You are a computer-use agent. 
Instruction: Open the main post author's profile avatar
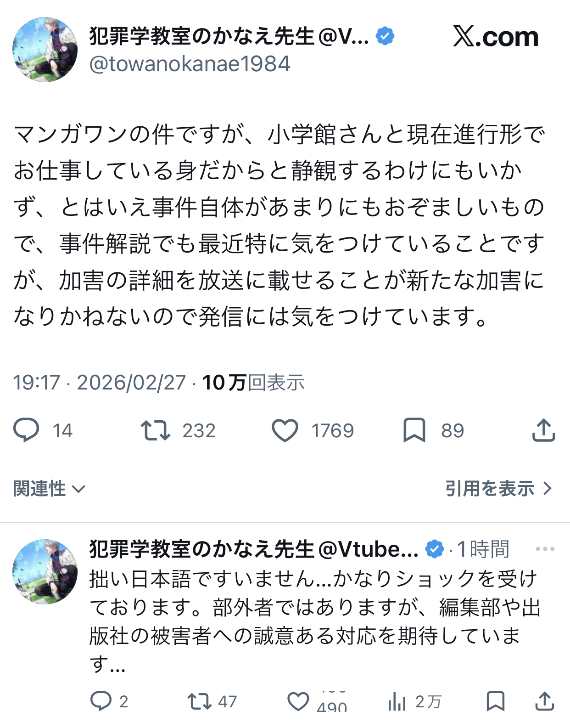45,50
